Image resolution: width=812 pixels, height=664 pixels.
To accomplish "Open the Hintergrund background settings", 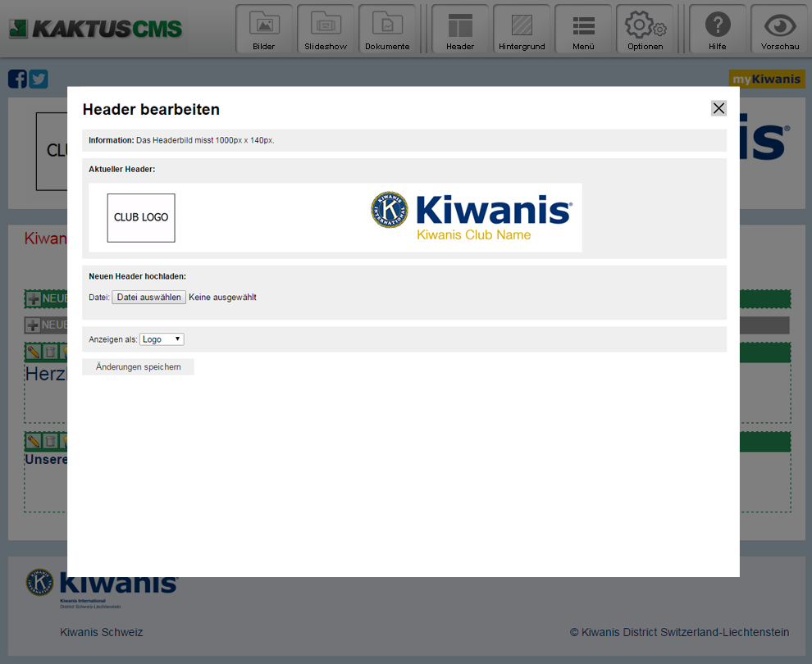I will 522,30.
